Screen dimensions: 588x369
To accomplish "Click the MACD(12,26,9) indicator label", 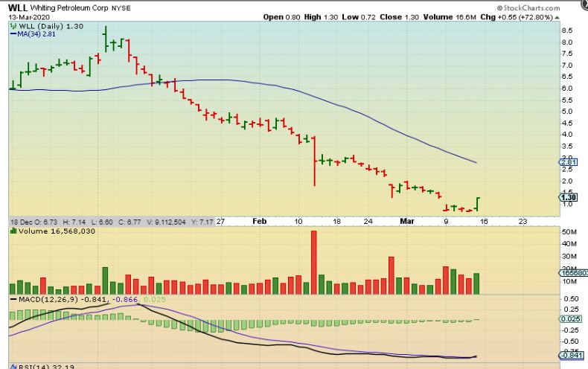I will pyautogui.click(x=48, y=299).
